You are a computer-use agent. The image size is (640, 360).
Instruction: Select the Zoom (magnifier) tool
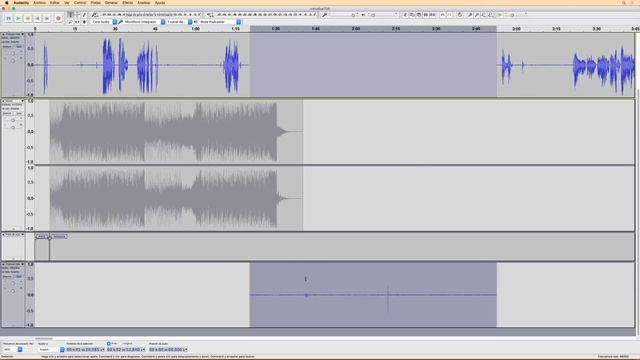(x=71, y=22)
